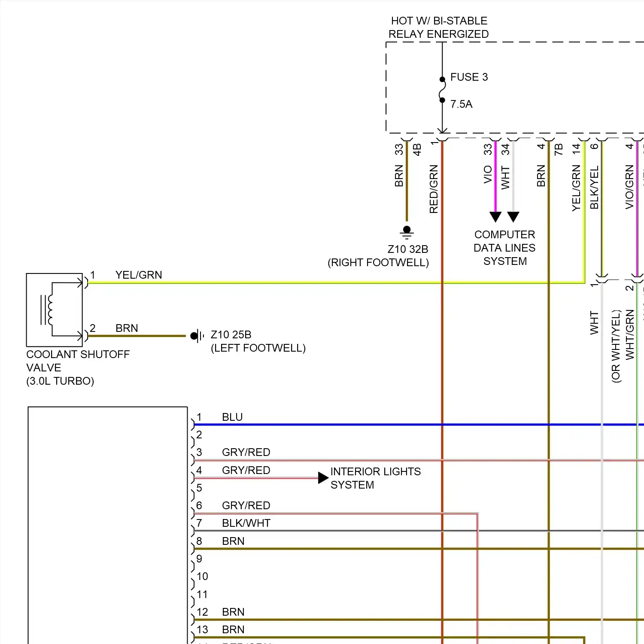Click the unused connector pin number 5

click(x=199, y=488)
